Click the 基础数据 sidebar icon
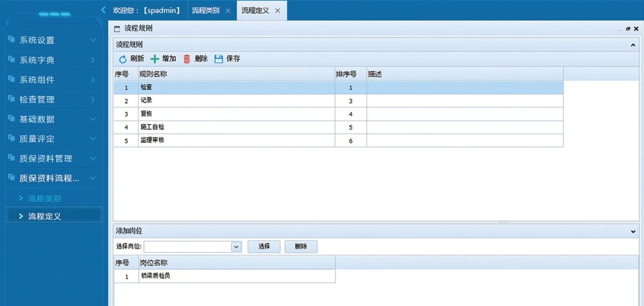The image size is (644, 306). pyautogui.click(x=11, y=118)
